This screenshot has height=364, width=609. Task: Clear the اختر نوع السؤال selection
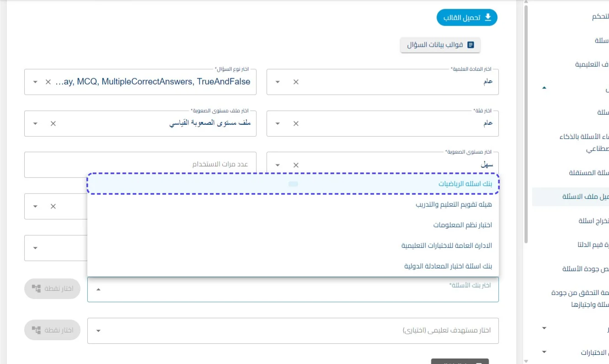coord(48,82)
